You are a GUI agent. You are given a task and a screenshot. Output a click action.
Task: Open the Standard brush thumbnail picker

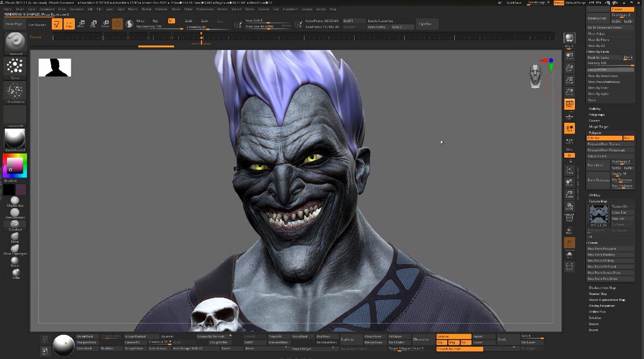pyautogui.click(x=15, y=43)
